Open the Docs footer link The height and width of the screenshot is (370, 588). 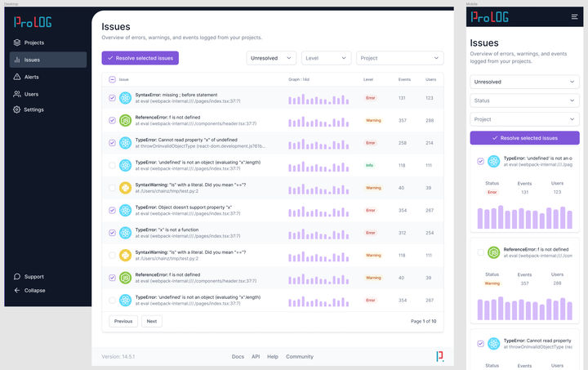coord(238,356)
